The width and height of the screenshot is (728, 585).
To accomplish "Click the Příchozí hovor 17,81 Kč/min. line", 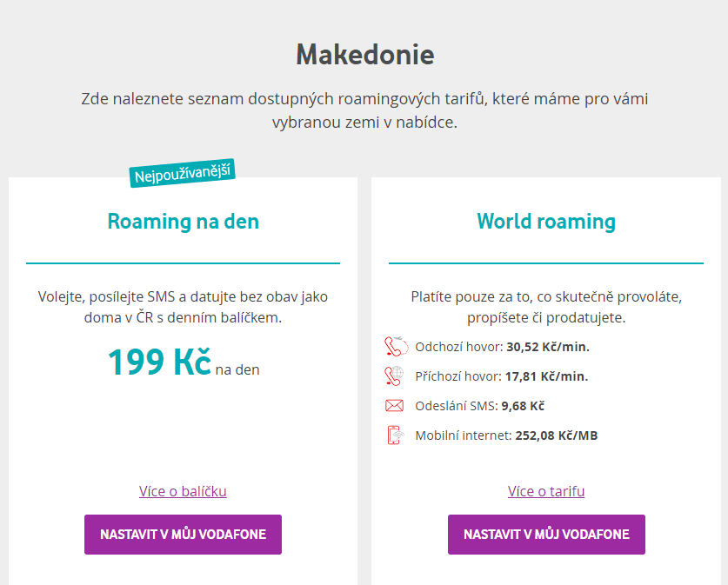I will pyautogui.click(x=502, y=376).
